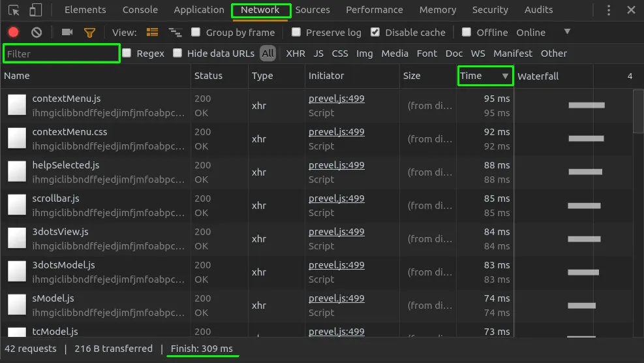Image resolution: width=644 pixels, height=363 pixels.
Task: Sort by the Time column header
Action: pos(485,76)
